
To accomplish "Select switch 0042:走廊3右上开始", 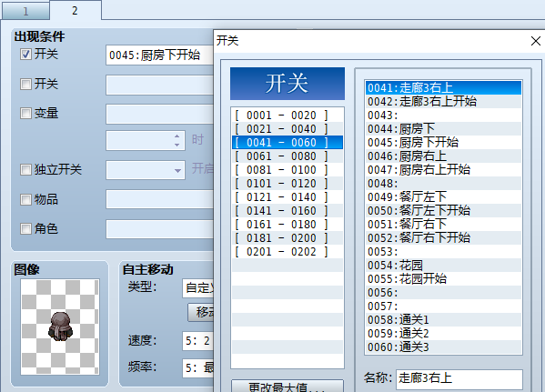I will coord(443,102).
